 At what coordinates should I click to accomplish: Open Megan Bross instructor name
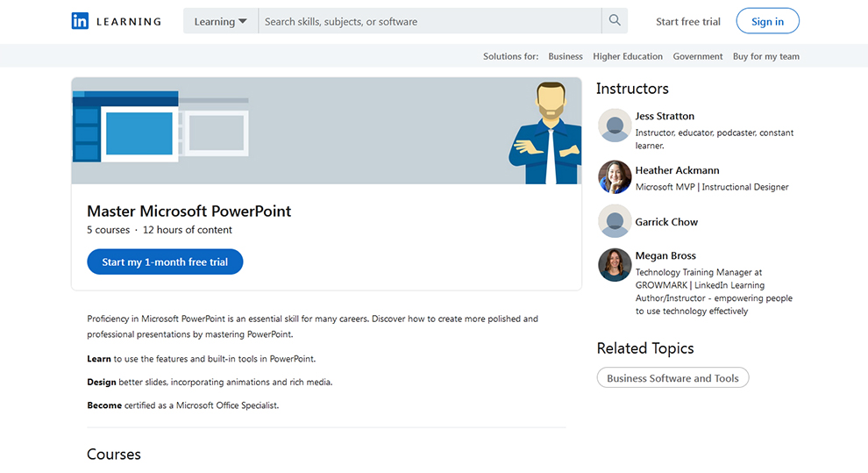click(x=665, y=255)
